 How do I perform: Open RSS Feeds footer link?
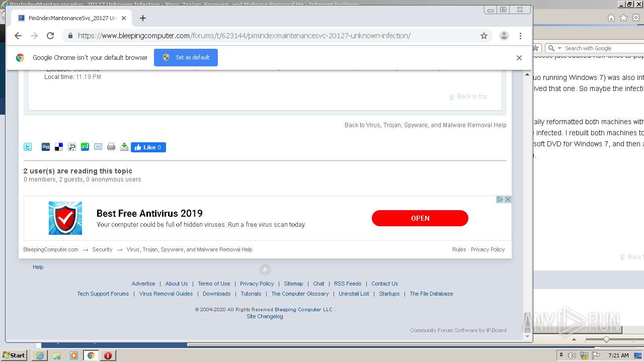pyautogui.click(x=348, y=284)
